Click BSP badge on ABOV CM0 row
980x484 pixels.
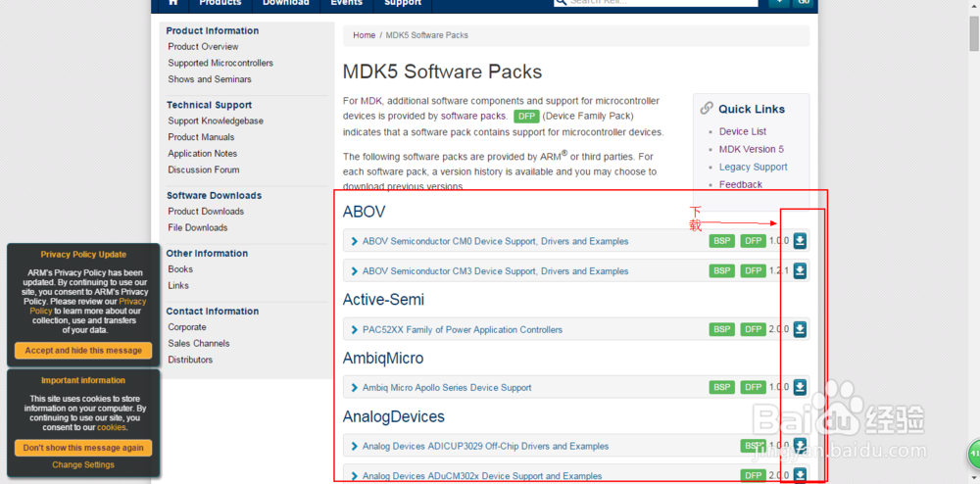click(x=722, y=241)
